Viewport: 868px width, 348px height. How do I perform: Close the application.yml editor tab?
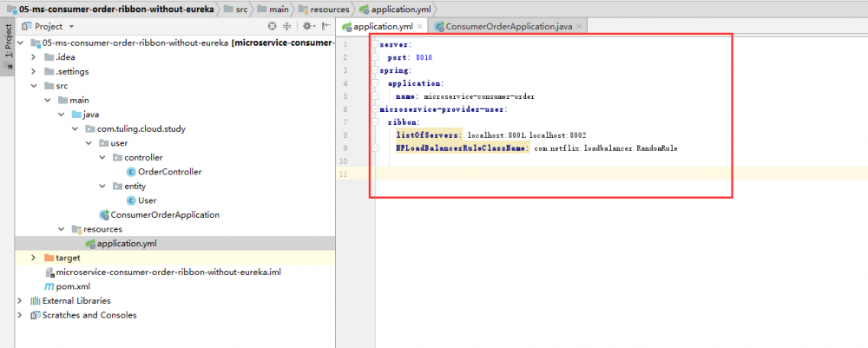pyautogui.click(x=419, y=26)
